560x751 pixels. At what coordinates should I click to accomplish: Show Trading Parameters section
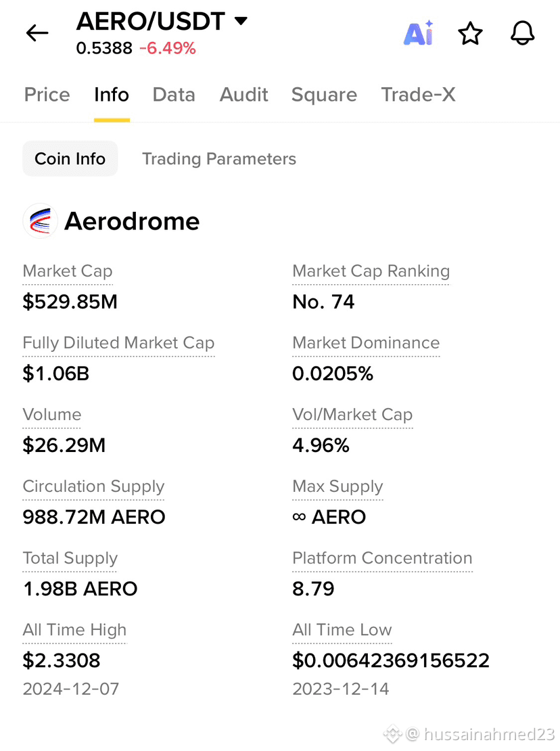pos(219,158)
